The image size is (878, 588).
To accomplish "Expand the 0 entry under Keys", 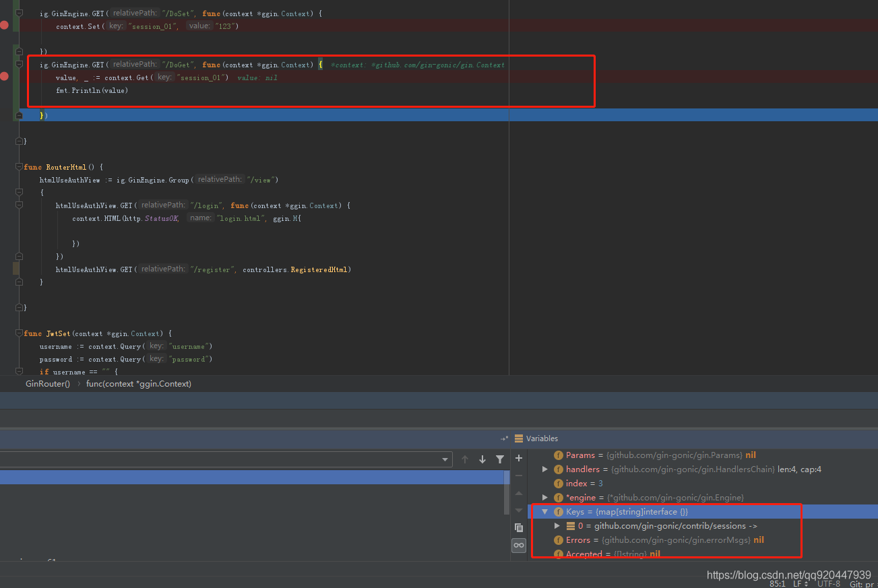I will click(x=557, y=526).
